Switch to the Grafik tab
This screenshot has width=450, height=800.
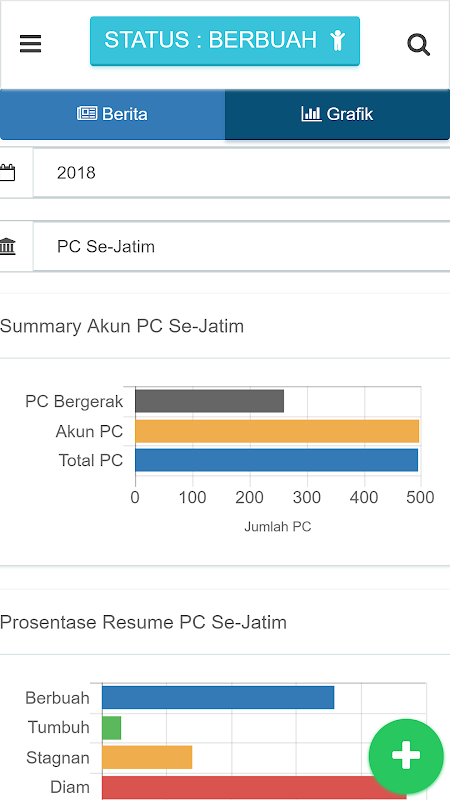click(x=337, y=114)
